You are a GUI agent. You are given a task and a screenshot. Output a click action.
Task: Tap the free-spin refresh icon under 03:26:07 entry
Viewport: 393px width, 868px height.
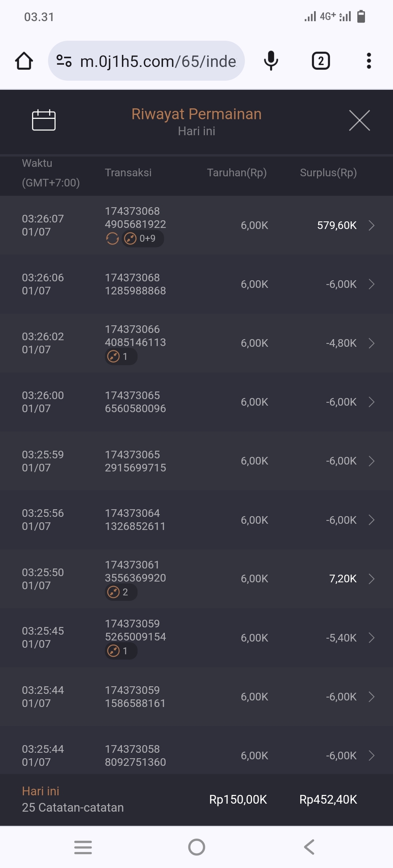pos(112,239)
